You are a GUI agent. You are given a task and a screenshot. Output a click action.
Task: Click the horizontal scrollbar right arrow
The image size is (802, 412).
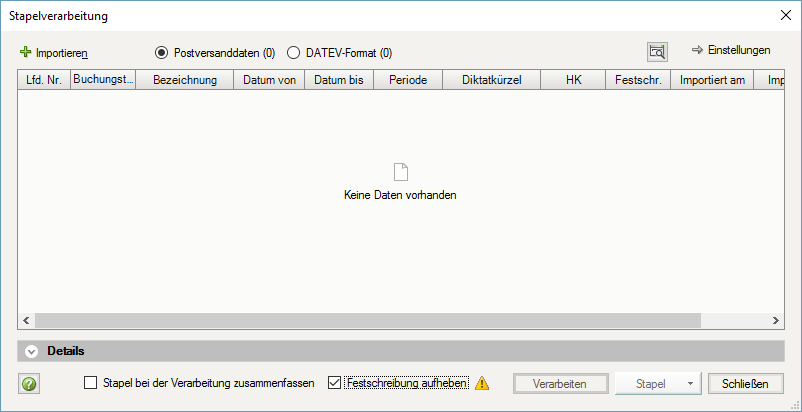(775, 321)
